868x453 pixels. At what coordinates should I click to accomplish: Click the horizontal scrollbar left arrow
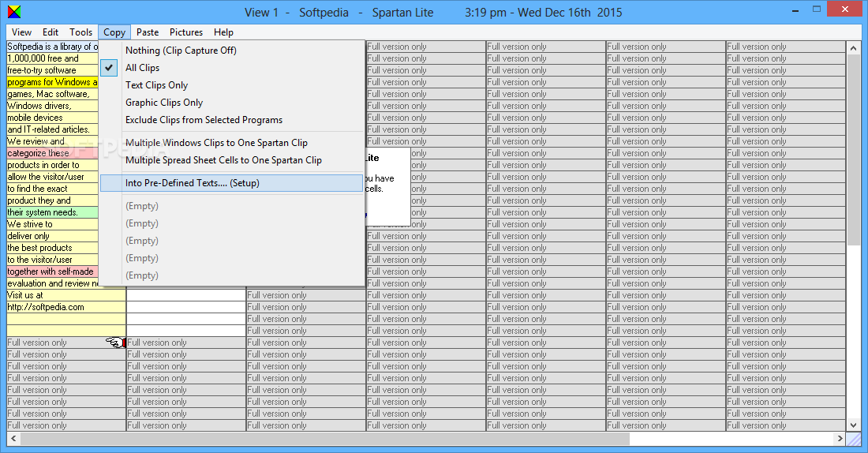pyautogui.click(x=14, y=439)
